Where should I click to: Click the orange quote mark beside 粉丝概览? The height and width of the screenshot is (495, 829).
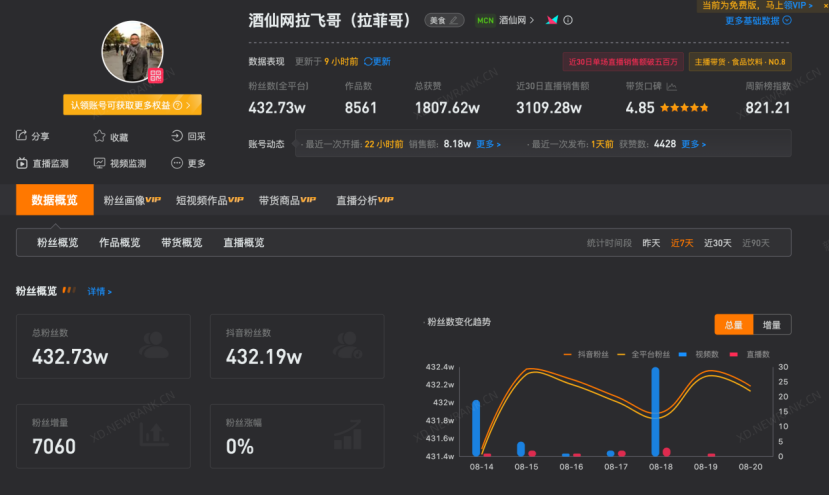(x=69, y=290)
